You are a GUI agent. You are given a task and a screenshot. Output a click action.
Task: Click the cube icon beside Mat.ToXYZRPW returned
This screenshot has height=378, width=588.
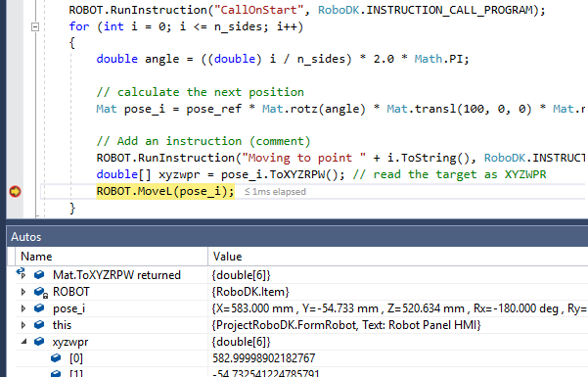pos(39,275)
